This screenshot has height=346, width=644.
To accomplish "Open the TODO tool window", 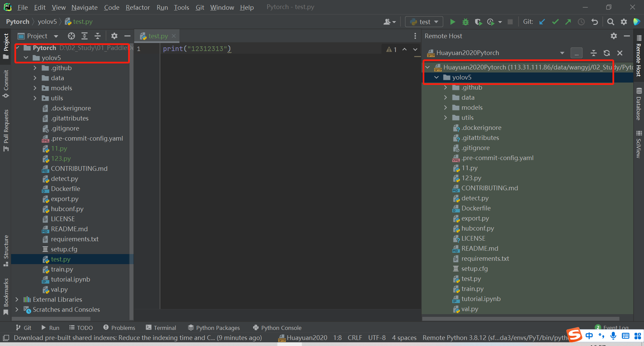I will pyautogui.click(x=81, y=328).
